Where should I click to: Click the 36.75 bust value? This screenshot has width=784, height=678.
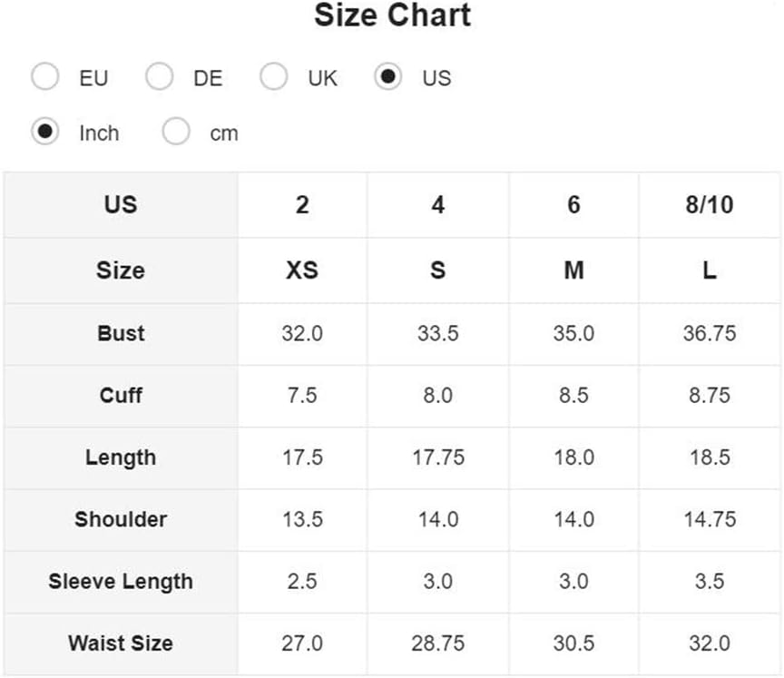tap(710, 333)
